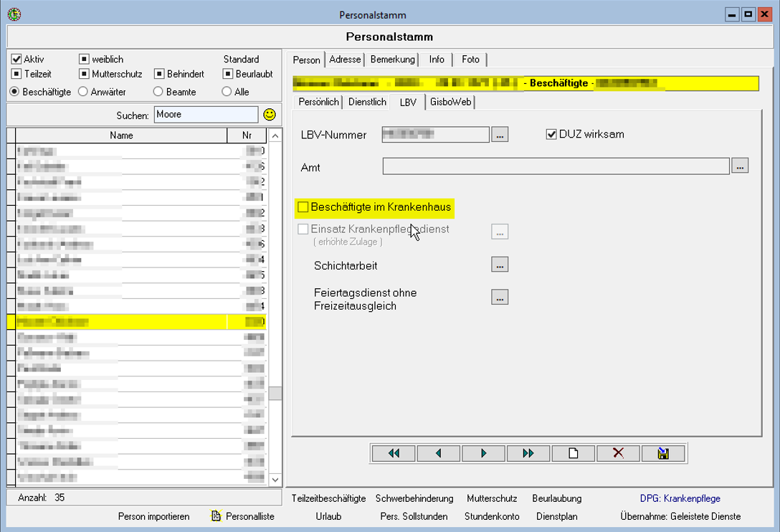Screen dimensions: 780x532
Task: Open LBV-Nummer ellipsis lookup button
Action: (500, 135)
